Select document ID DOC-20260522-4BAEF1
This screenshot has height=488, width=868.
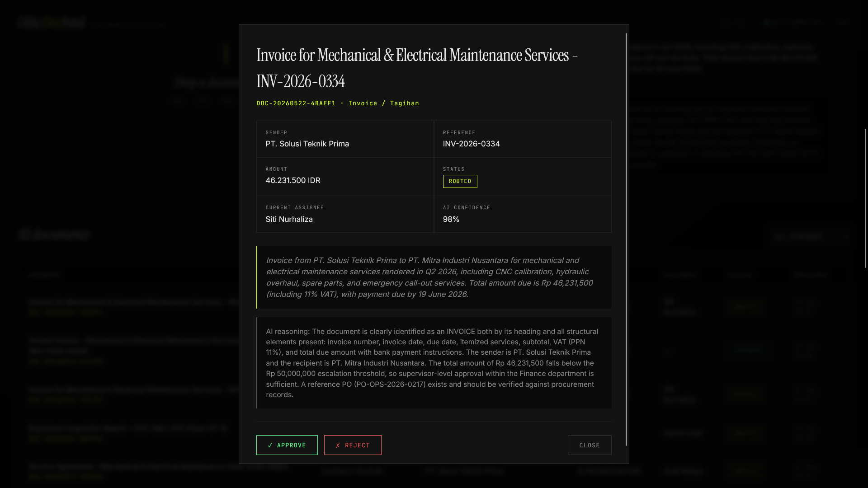click(296, 103)
